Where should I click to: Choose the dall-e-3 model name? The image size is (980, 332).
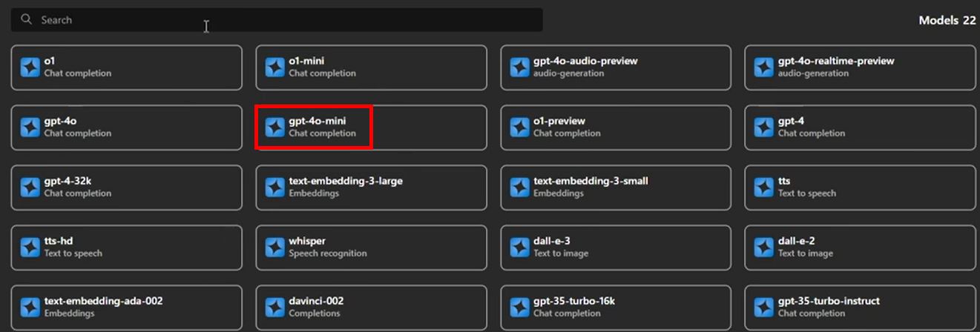tap(552, 241)
